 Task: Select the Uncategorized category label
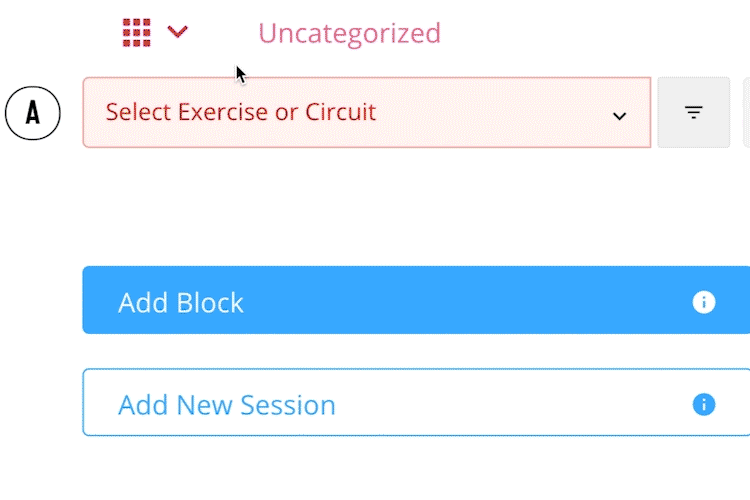click(x=349, y=33)
